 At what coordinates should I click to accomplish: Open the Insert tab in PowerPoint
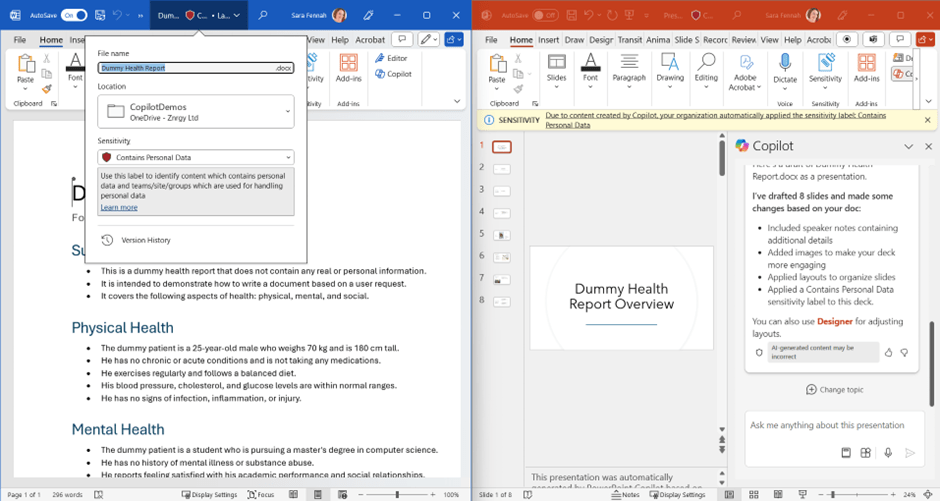pos(548,40)
